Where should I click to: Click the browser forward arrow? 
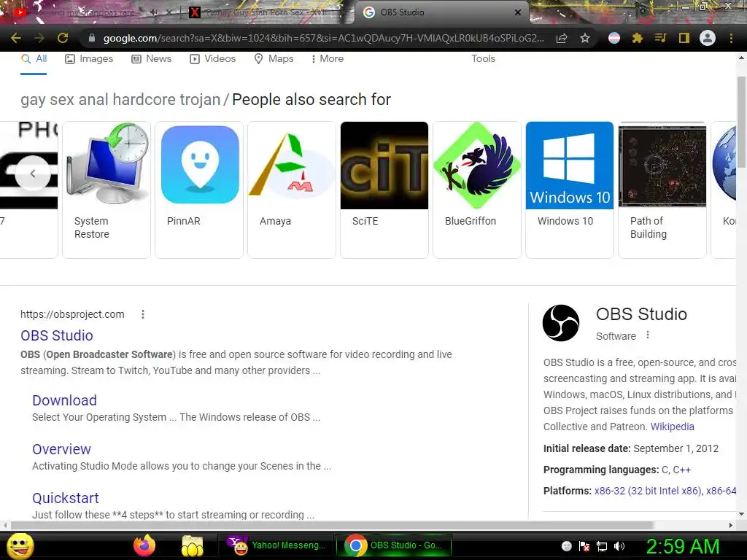(x=39, y=38)
